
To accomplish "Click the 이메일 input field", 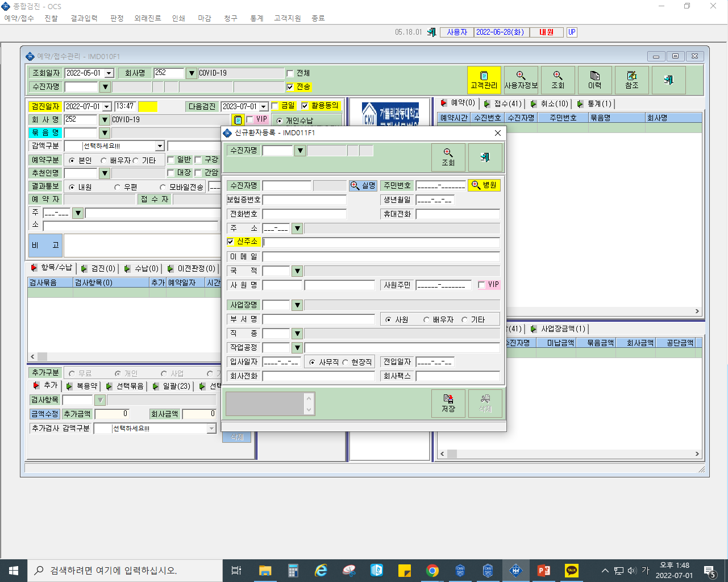I will [381, 257].
